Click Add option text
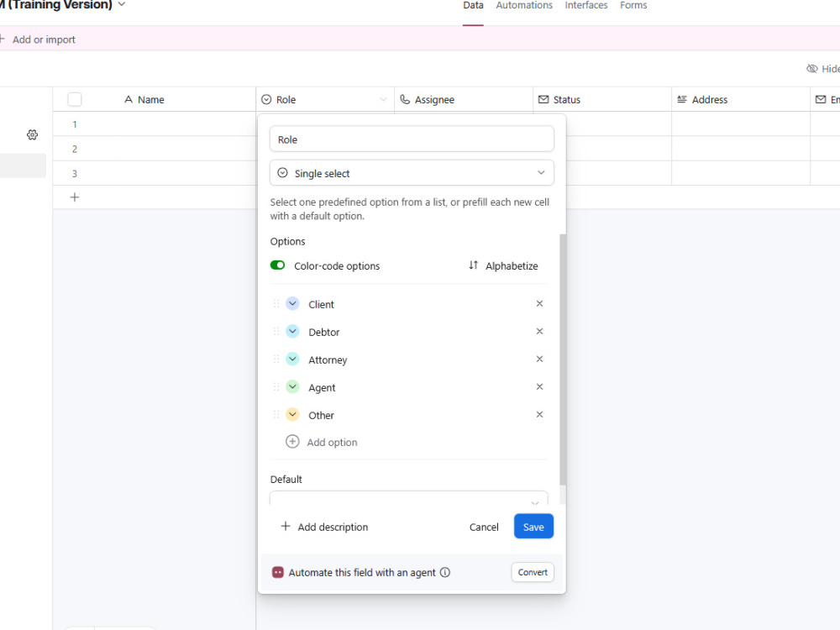840x630 pixels. click(332, 443)
